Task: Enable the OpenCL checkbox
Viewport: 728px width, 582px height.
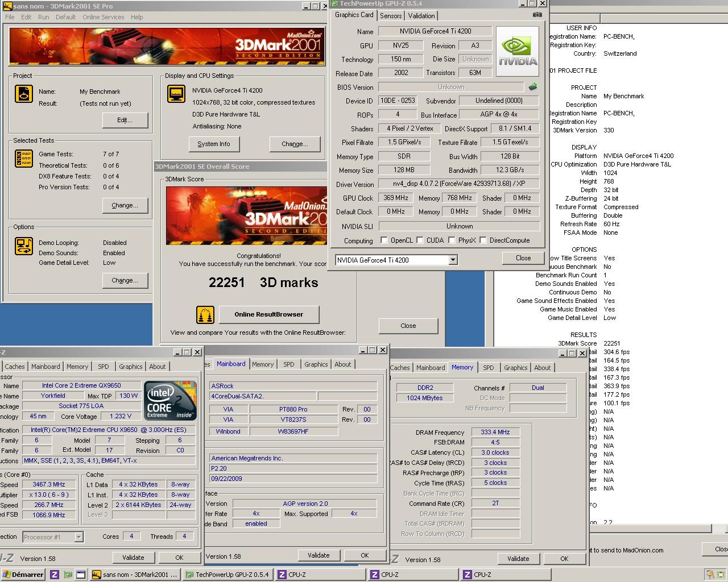Action: (x=384, y=240)
